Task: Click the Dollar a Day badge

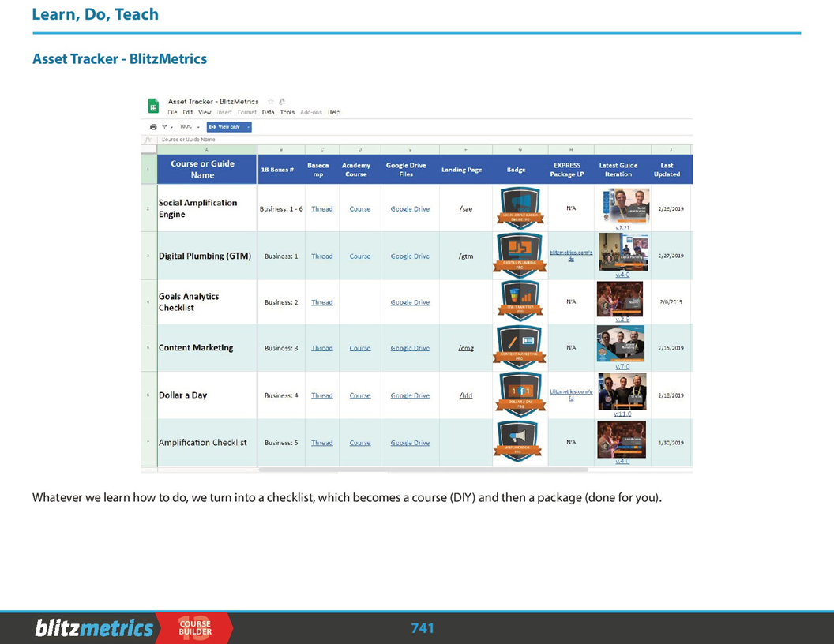Action: (x=520, y=395)
